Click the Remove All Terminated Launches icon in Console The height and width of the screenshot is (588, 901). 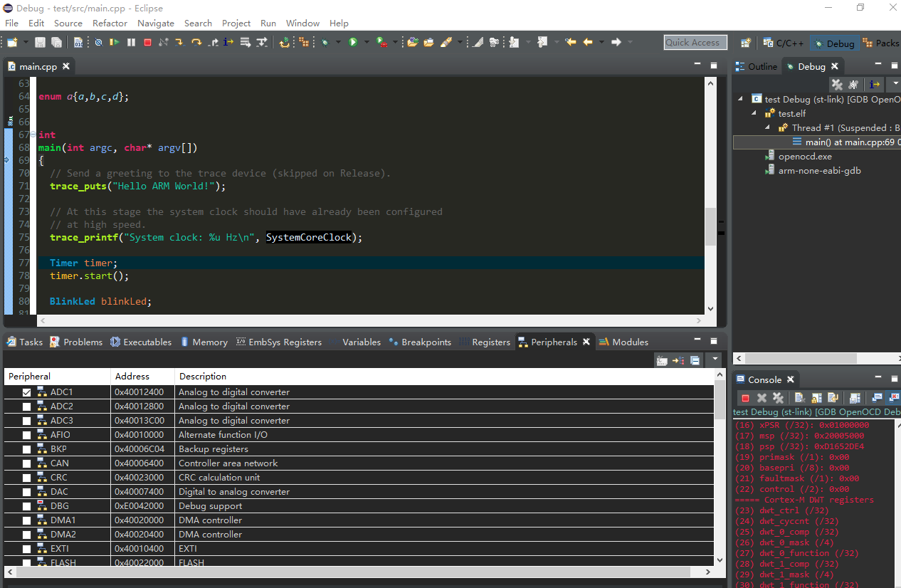779,397
